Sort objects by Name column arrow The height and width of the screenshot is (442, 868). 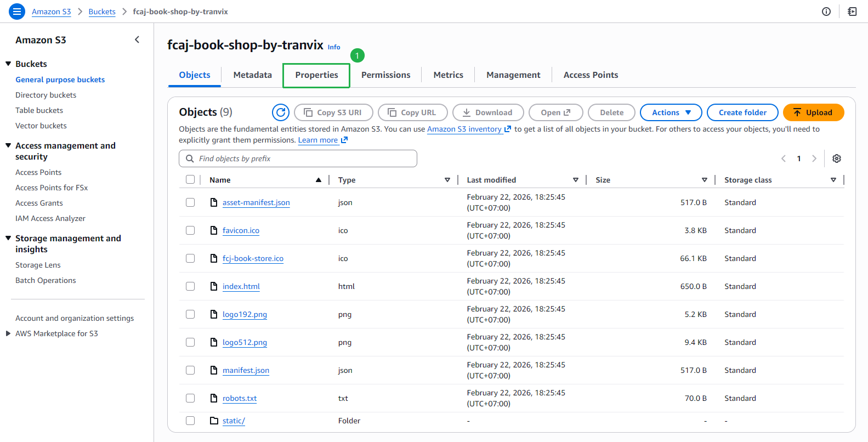click(319, 180)
